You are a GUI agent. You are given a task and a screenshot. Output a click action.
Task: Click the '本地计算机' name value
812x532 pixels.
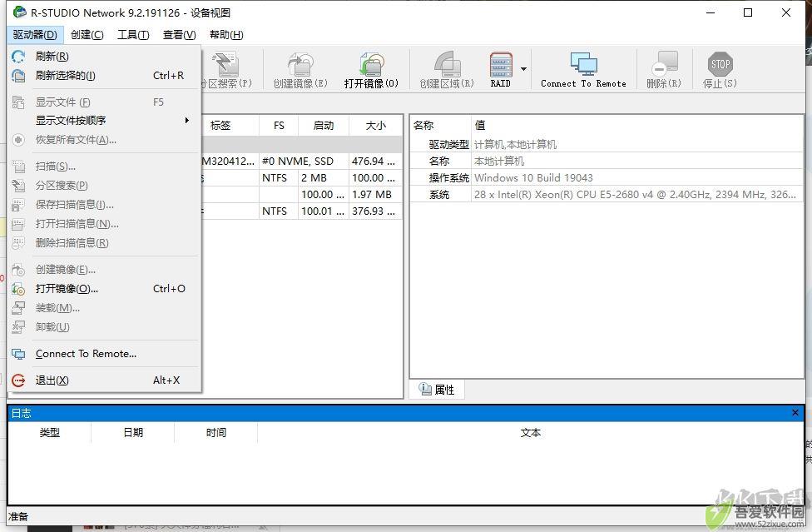[499, 162]
